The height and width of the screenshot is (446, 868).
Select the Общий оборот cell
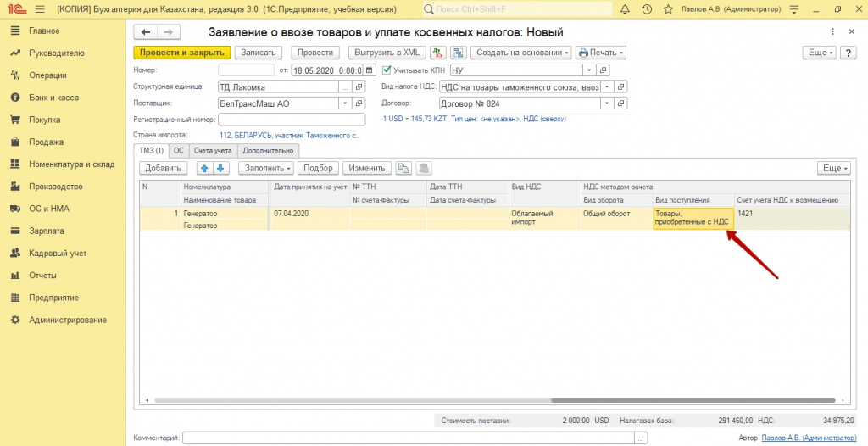click(617, 218)
